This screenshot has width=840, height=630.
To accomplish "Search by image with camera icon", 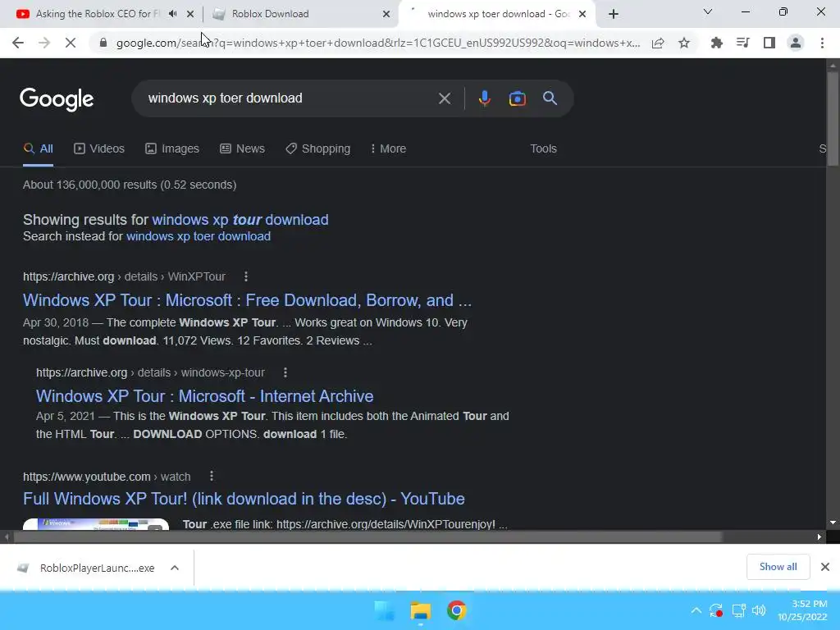I will pos(517,98).
